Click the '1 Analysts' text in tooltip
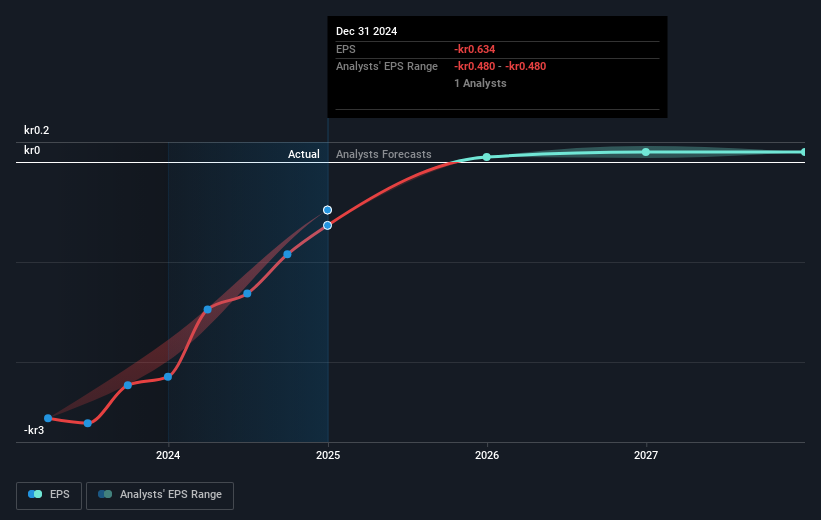 (x=480, y=83)
